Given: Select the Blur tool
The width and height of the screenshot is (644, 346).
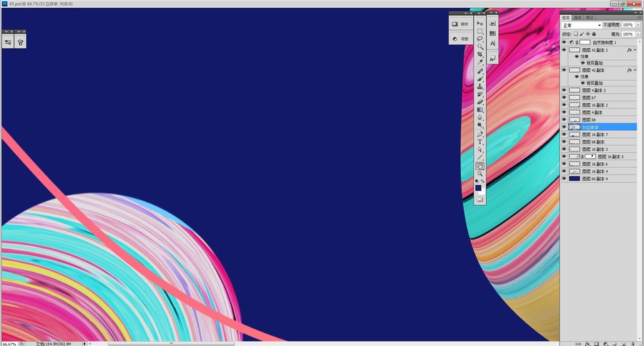Looking at the screenshot, I should pyautogui.click(x=479, y=118).
